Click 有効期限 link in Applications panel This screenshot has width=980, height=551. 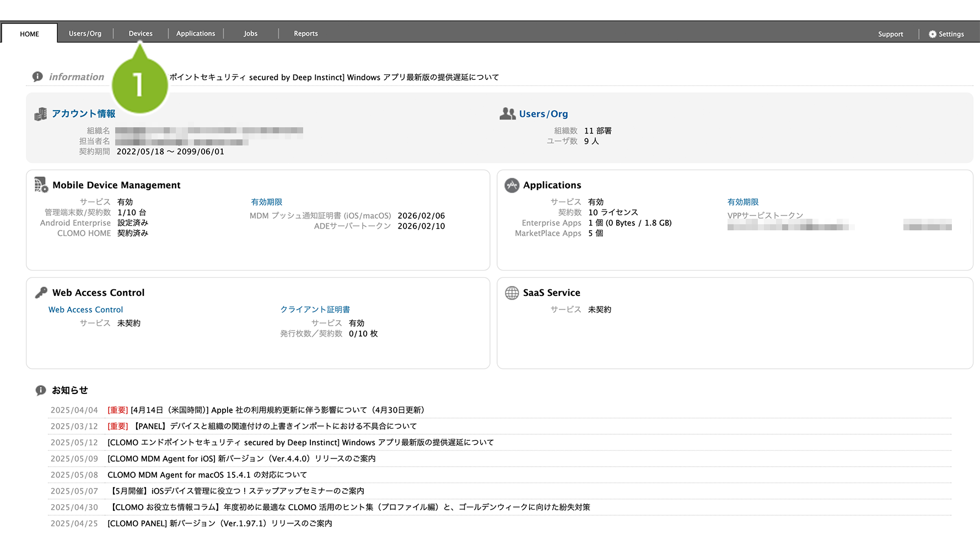tap(743, 202)
